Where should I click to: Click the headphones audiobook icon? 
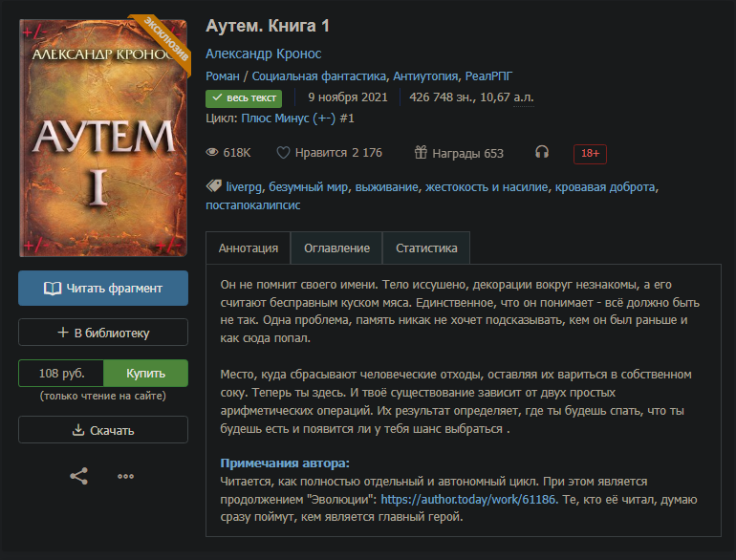(542, 153)
